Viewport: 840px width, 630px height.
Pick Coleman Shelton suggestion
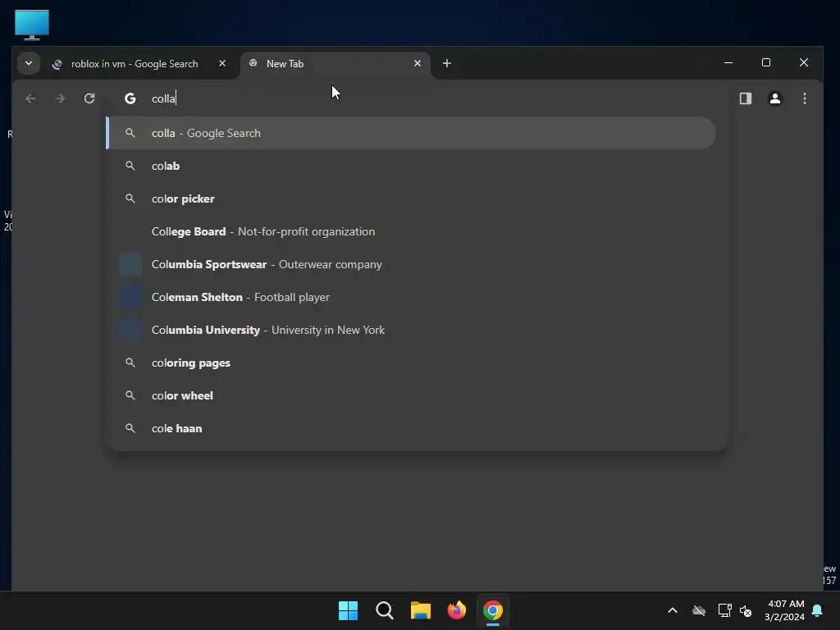(x=411, y=297)
